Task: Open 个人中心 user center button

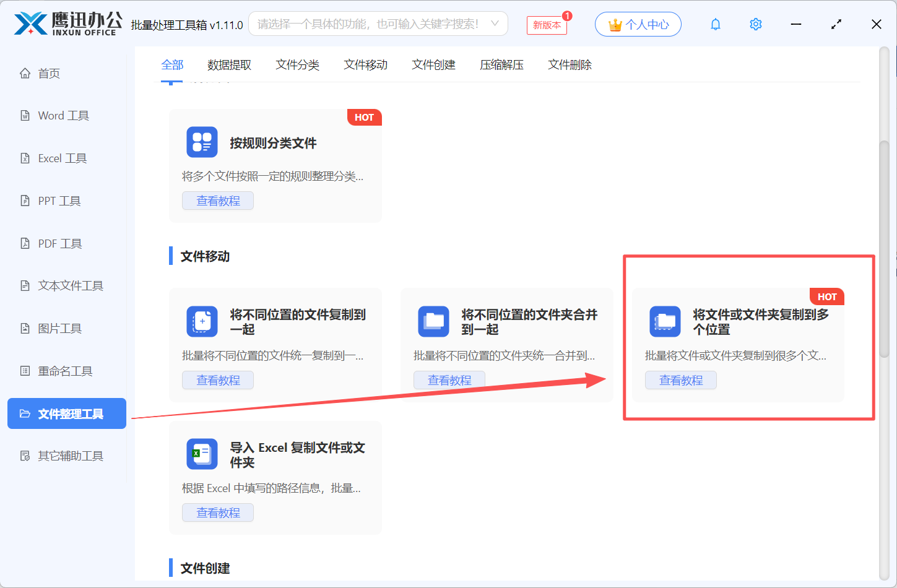Action: pyautogui.click(x=638, y=24)
